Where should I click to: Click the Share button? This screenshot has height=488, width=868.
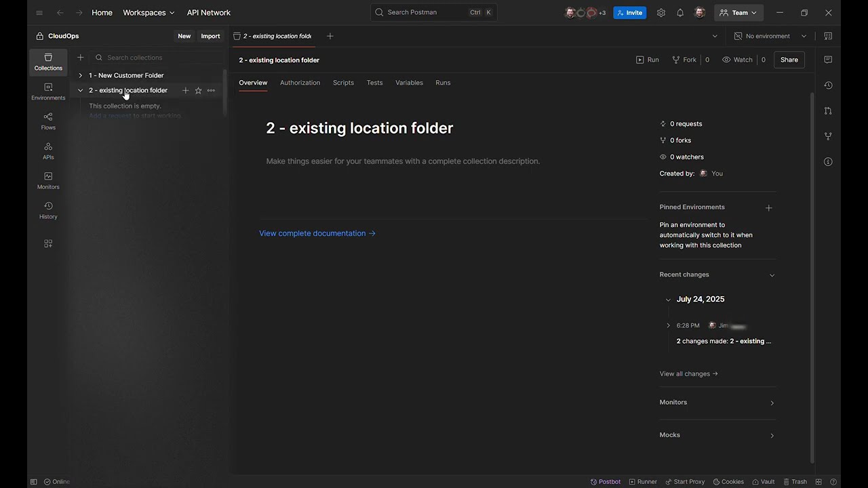point(789,60)
